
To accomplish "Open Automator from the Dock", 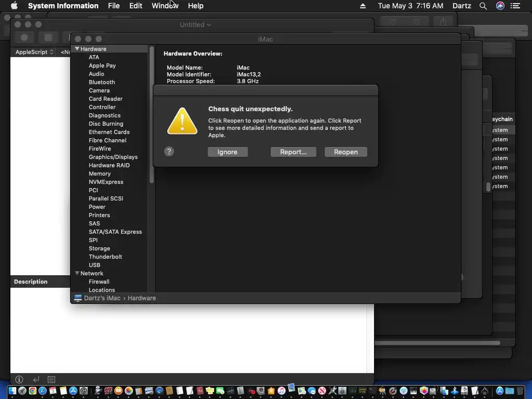I will [x=98, y=391].
